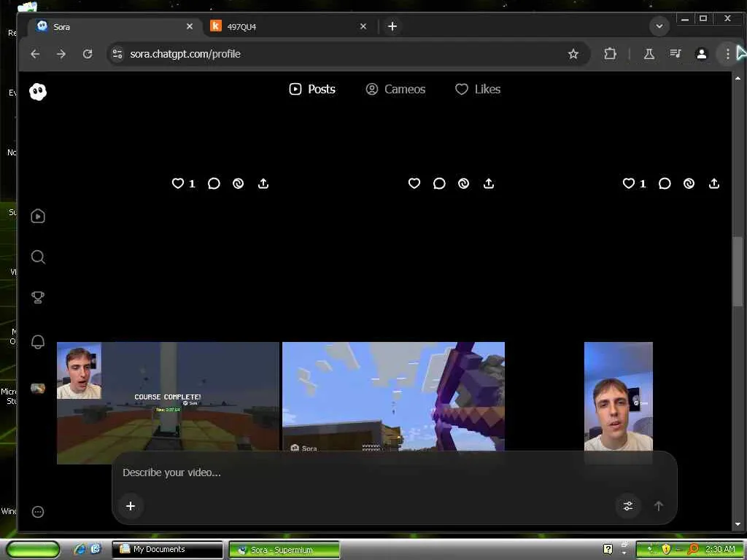Open the trophy leaderboard icon
747x560 pixels.
(x=38, y=297)
